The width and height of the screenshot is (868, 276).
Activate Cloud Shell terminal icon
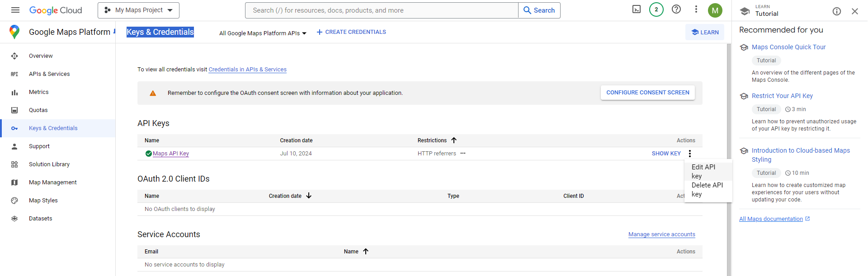[637, 9]
